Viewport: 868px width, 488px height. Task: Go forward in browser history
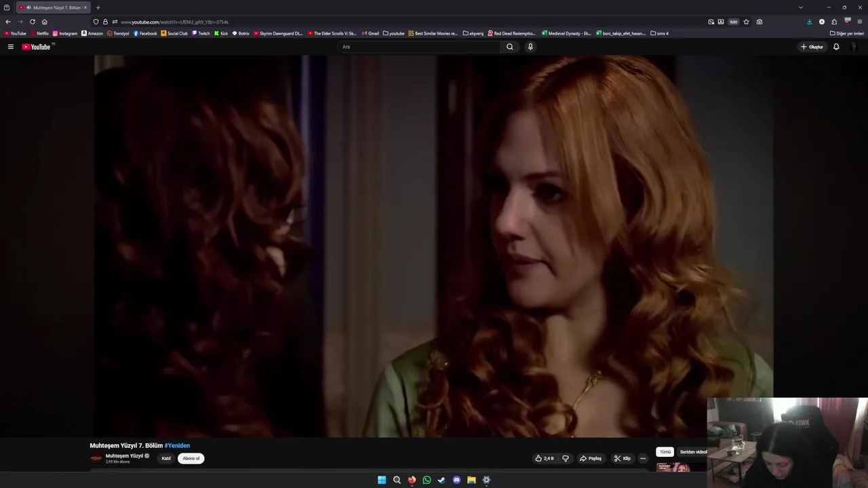(x=20, y=22)
